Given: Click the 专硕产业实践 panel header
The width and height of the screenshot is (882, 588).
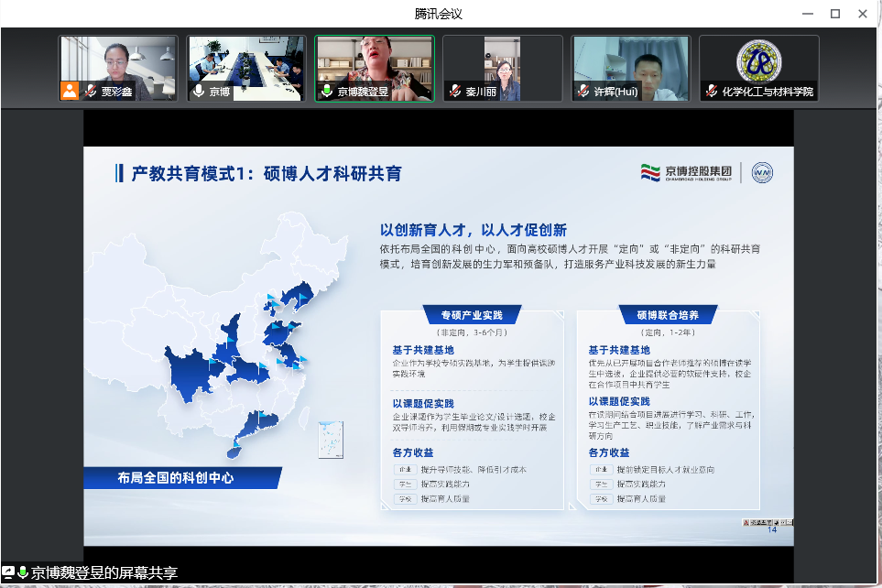Looking at the screenshot, I should 472,315.
